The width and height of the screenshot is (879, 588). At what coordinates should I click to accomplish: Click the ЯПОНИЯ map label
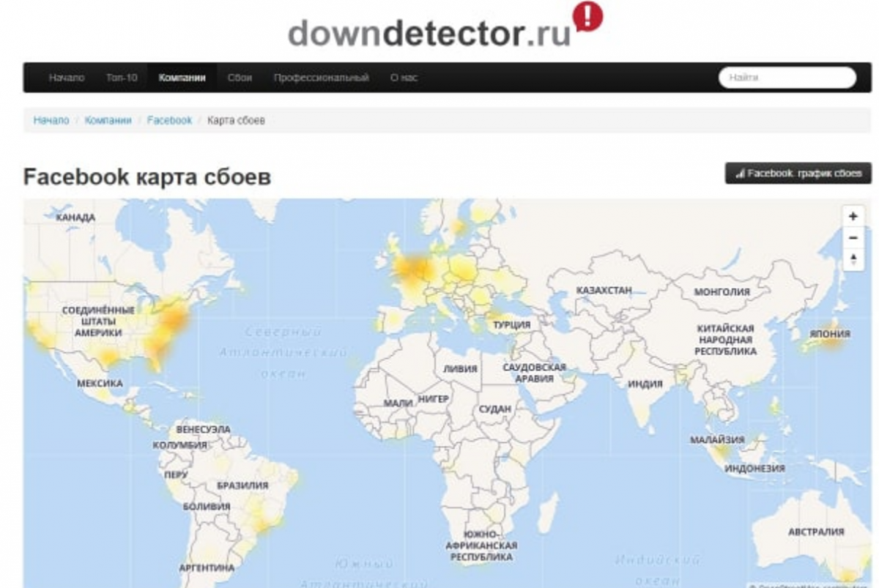829,334
